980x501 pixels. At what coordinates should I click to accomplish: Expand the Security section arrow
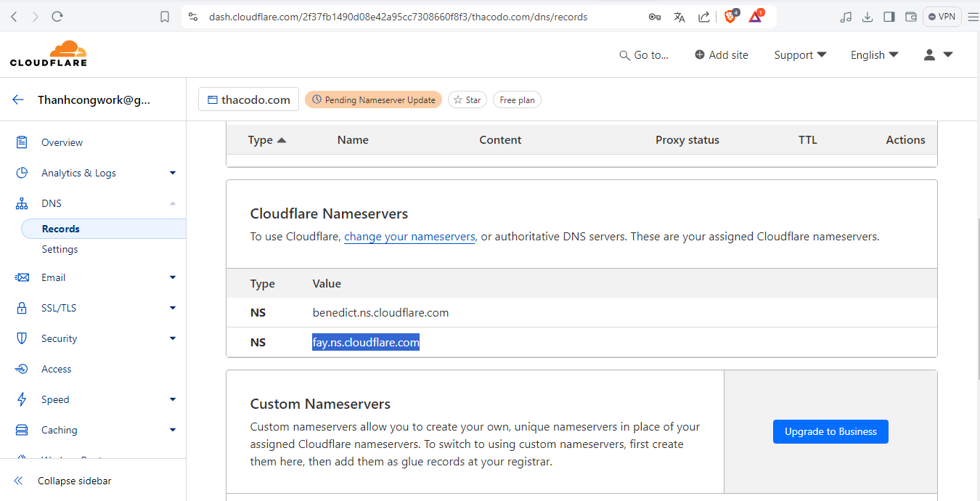(x=173, y=338)
